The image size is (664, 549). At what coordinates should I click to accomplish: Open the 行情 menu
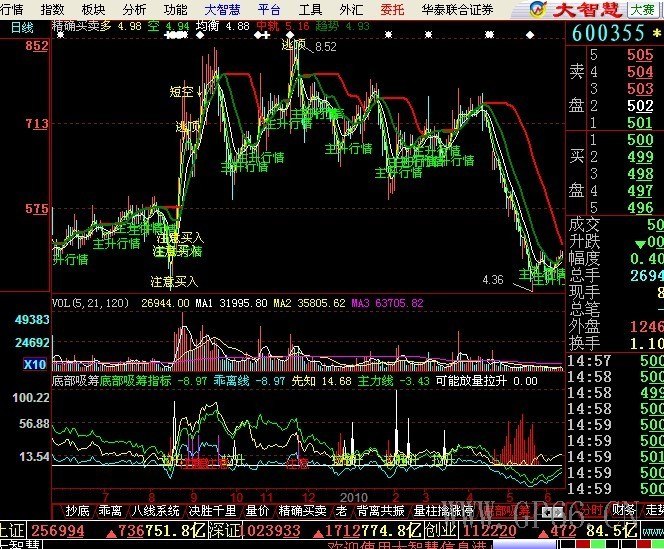pos(12,9)
